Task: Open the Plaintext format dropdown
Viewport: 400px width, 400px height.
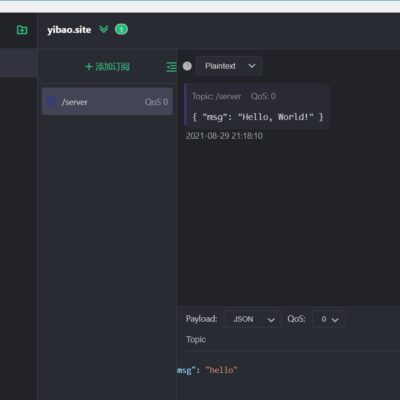Action: point(229,66)
